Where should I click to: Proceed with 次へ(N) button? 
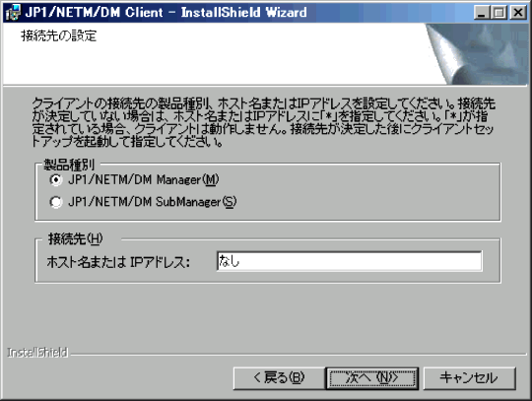[x=372, y=378]
